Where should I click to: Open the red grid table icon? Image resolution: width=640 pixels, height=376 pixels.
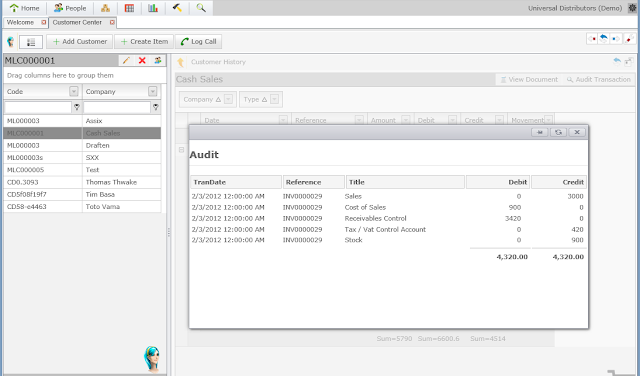point(129,8)
